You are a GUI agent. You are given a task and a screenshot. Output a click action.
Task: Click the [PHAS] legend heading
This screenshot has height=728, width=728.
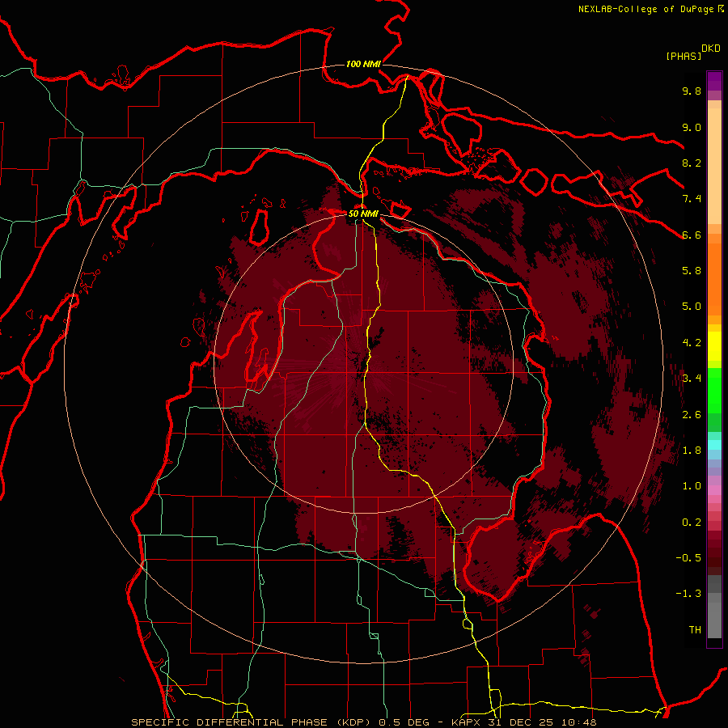[684, 56]
